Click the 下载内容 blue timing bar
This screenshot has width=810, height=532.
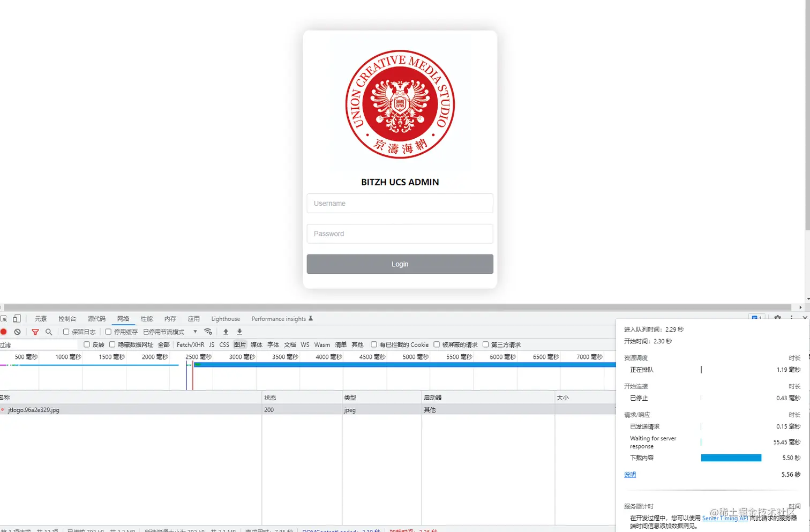pos(731,458)
